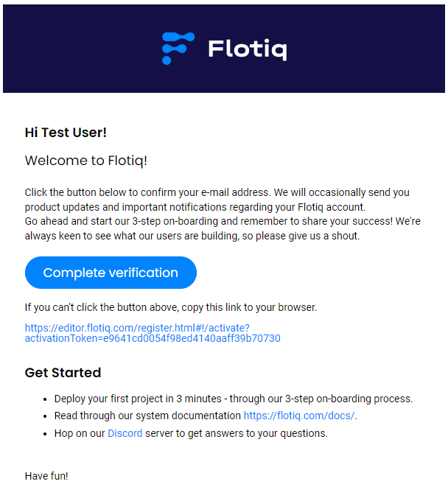The image size is (448, 487).
Task: Click the 'Hi Test User!' greeting heading
Action: click(66, 133)
